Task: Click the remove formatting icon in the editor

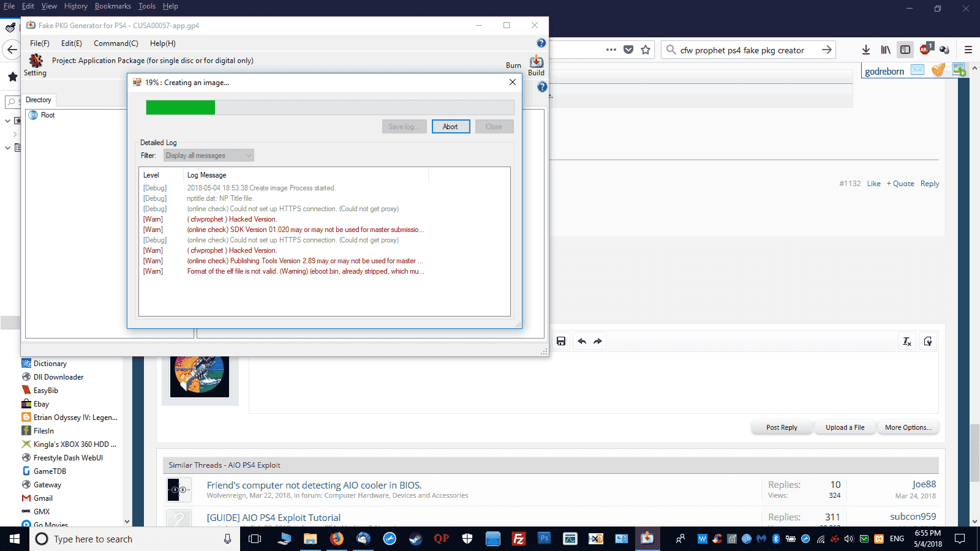Action: [x=907, y=341]
